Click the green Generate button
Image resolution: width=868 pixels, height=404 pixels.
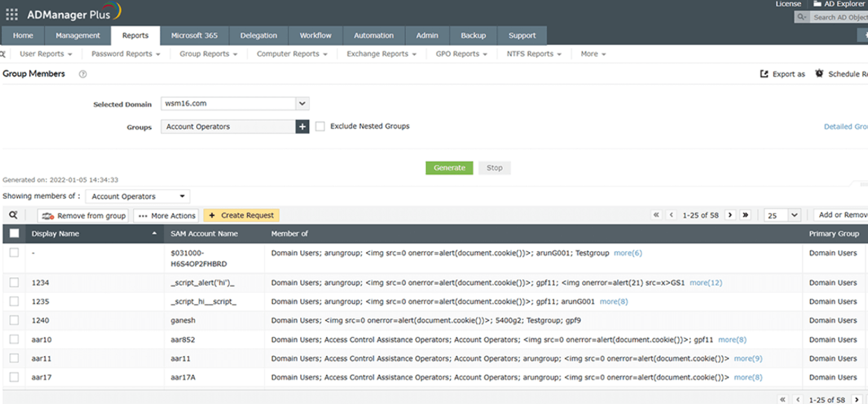(449, 168)
